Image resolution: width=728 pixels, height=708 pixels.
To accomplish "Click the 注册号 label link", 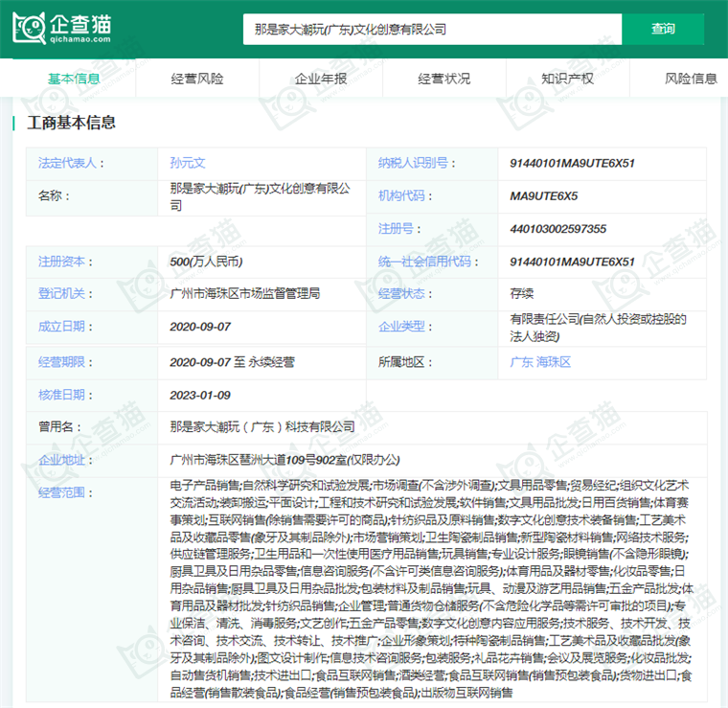I will 396,229.
